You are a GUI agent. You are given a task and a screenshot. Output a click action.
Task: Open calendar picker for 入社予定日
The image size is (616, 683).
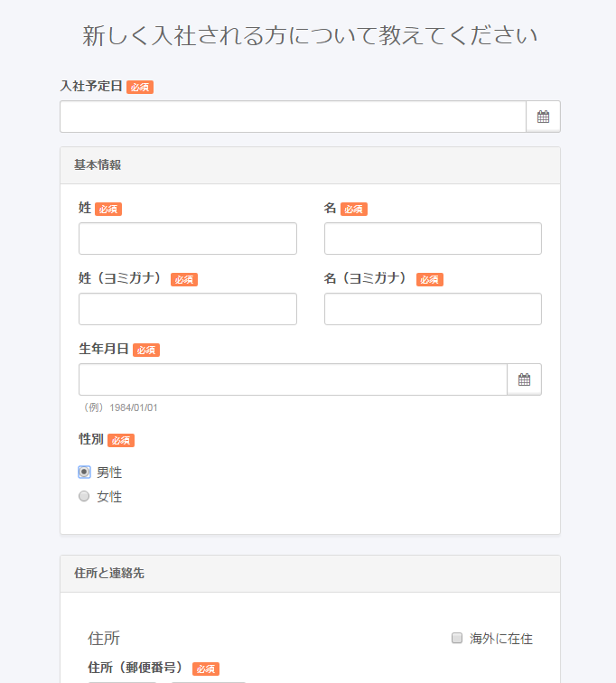[x=543, y=117]
